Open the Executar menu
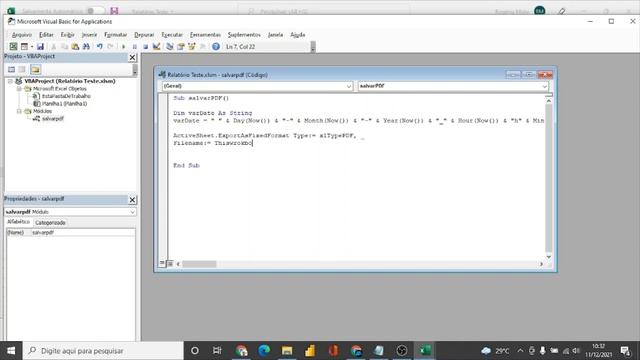Screen dimensions: 640x360 click(x=172, y=35)
